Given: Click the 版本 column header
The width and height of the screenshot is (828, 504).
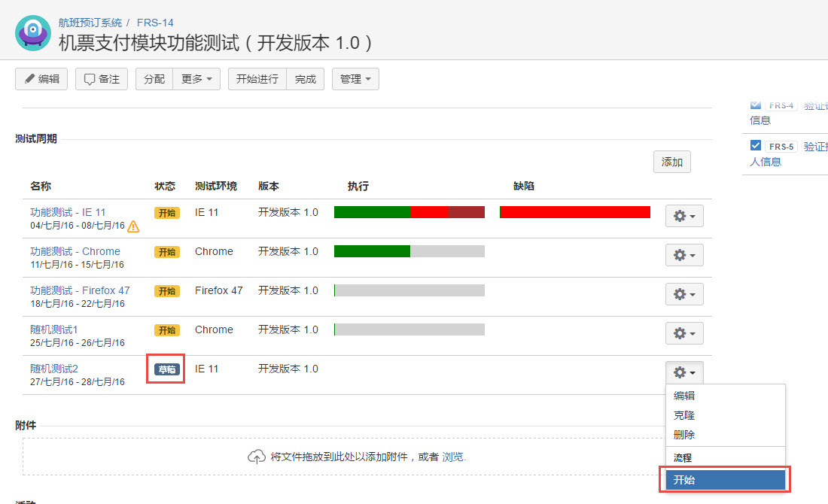Looking at the screenshot, I should 269,186.
